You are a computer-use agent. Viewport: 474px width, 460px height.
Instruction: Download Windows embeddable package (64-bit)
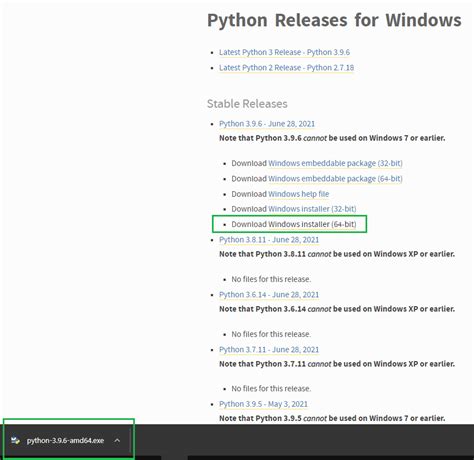click(335, 179)
